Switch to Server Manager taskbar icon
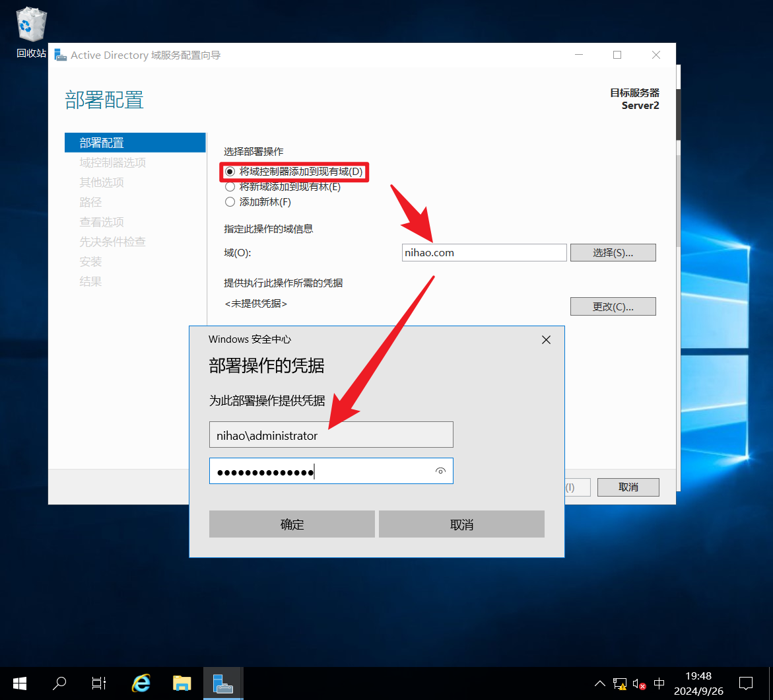The height and width of the screenshot is (700, 773). [x=223, y=683]
